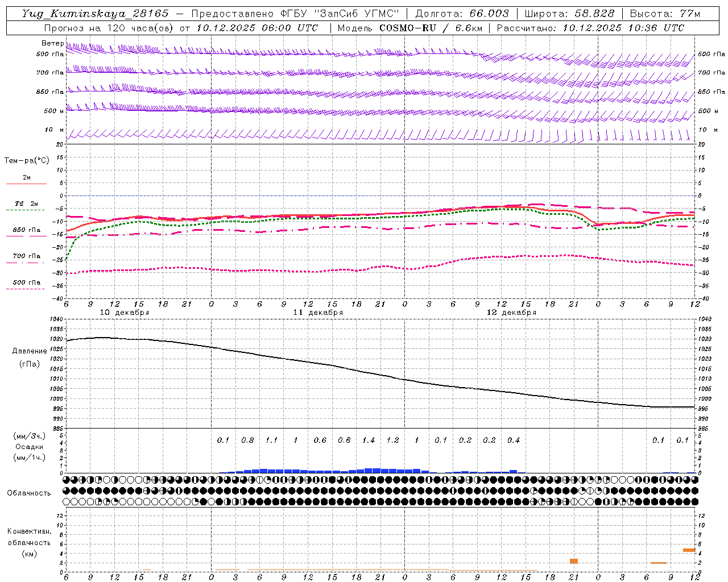
Task: Click the solid line sample under '2м' legend
Action: coord(26,184)
